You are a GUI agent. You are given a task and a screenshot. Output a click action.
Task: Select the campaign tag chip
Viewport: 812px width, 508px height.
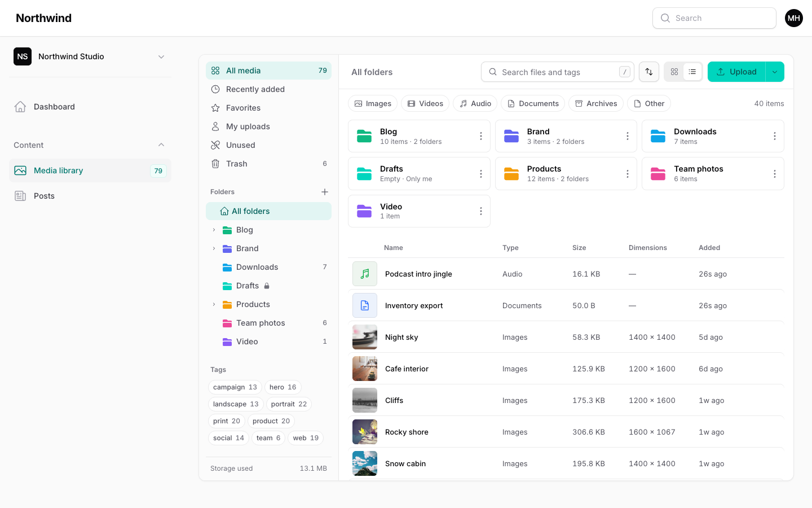235,387
